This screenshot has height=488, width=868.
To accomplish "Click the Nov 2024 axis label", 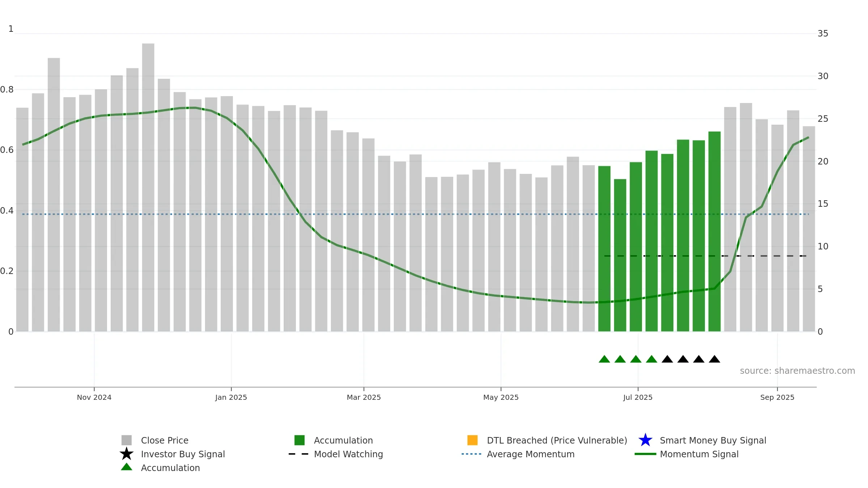I will [x=94, y=397].
